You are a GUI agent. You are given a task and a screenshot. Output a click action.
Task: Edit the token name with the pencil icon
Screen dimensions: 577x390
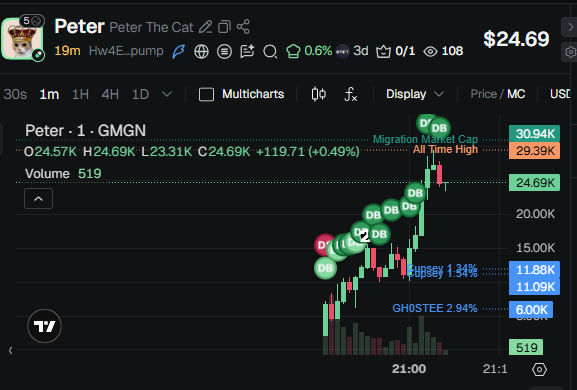(x=205, y=27)
